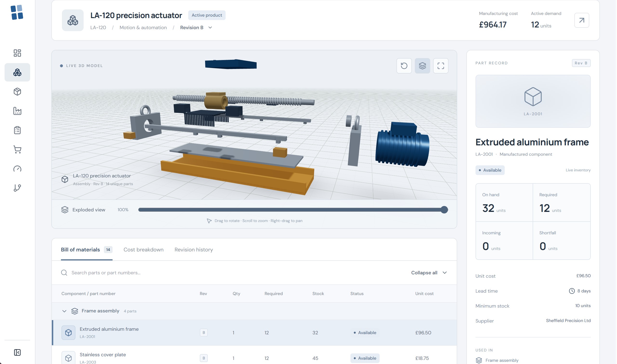
Task: Switch to Cost breakdown tab
Action: (143, 250)
